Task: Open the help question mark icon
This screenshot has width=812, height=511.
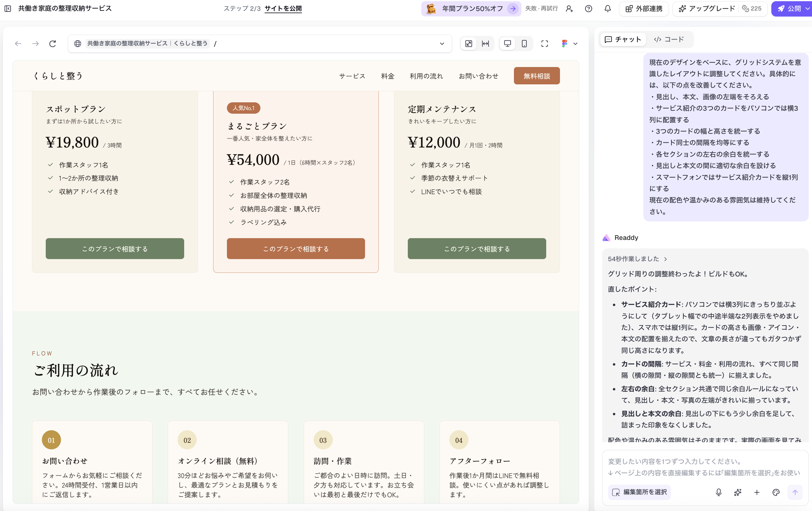Action: coord(588,9)
